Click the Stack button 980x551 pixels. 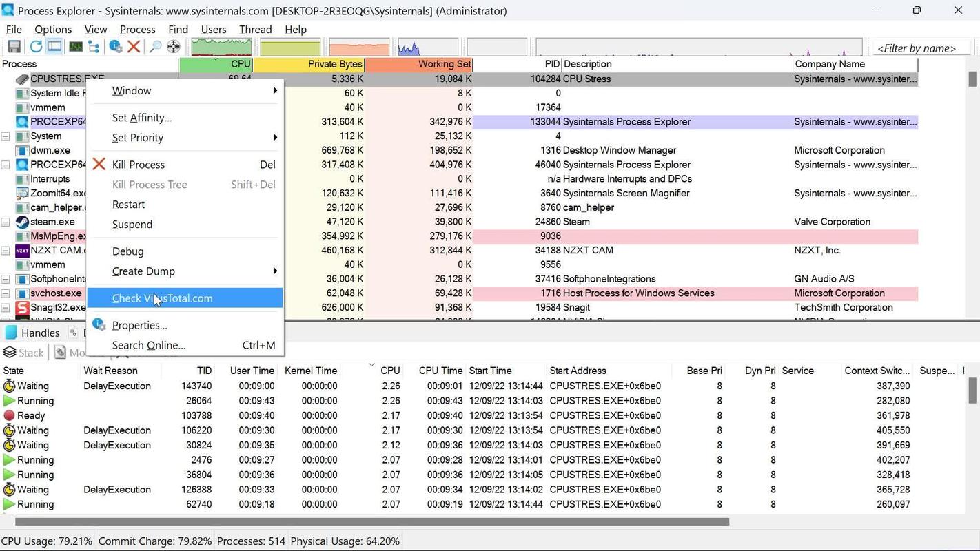coord(23,353)
